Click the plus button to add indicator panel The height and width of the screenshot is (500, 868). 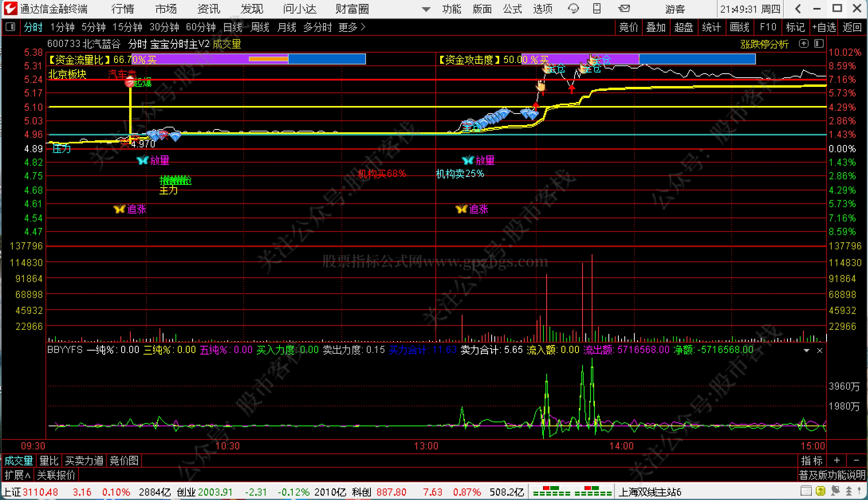[x=837, y=461]
